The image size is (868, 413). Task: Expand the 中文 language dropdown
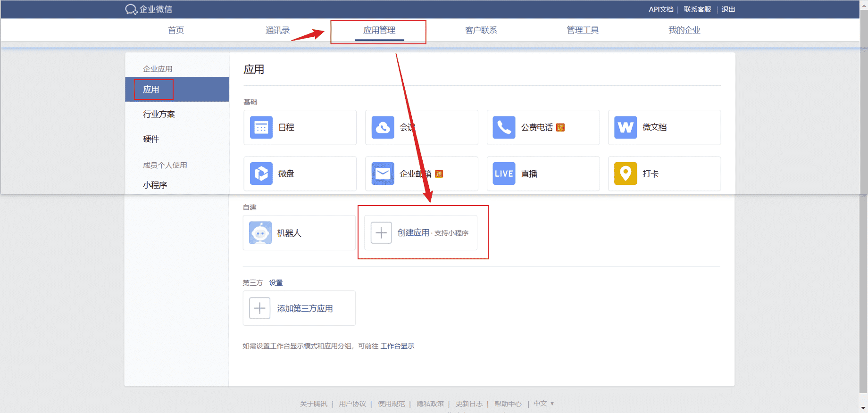pyautogui.click(x=544, y=404)
